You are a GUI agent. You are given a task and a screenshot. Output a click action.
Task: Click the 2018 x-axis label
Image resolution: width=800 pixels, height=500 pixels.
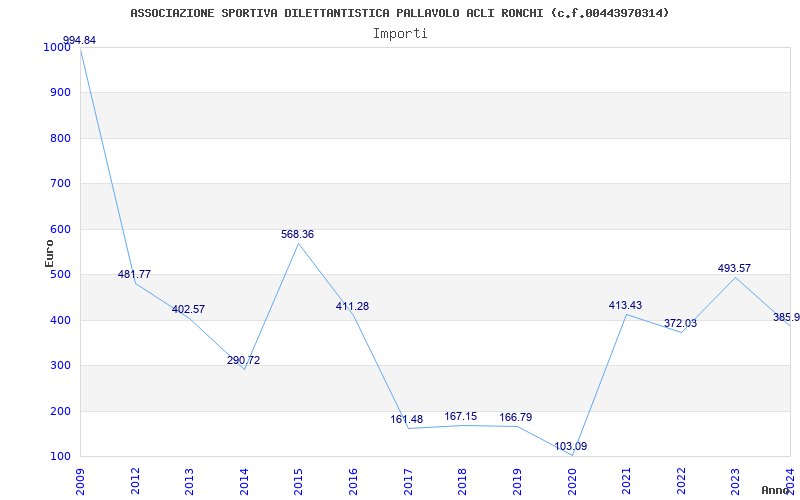(462, 481)
